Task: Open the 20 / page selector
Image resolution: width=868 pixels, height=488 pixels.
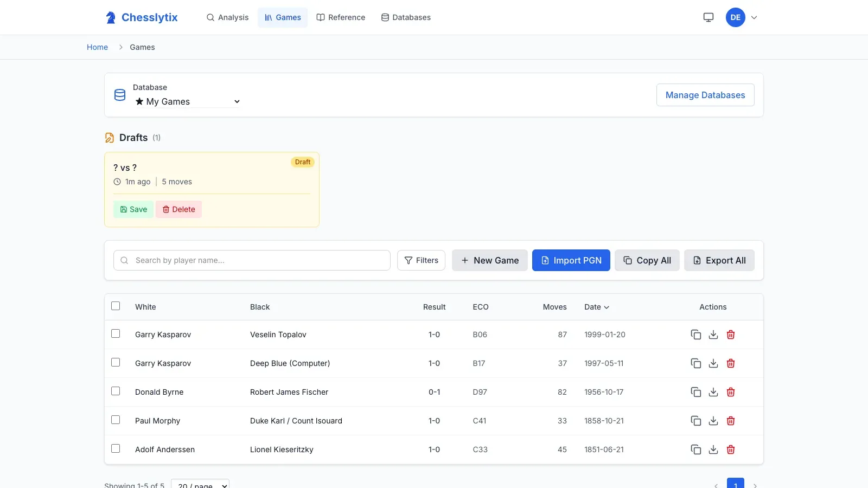Action: tap(200, 484)
